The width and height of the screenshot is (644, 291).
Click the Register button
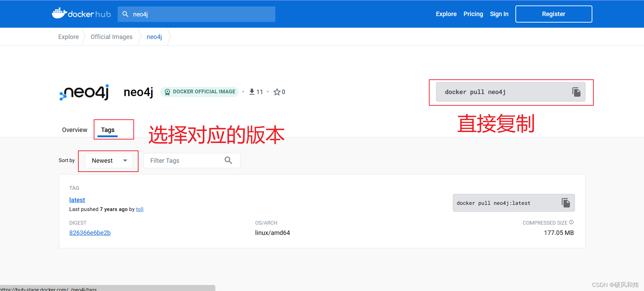click(x=553, y=14)
